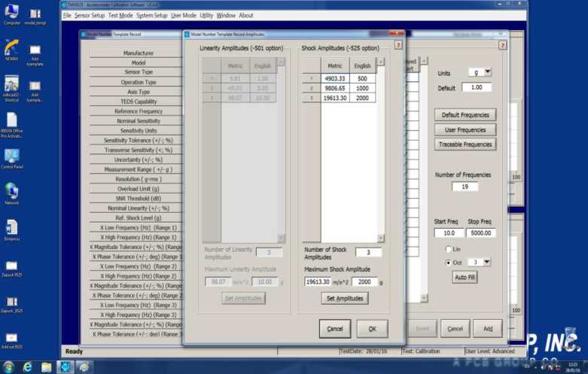Open File Explorer folder in taskbar
This screenshot has width=588, height=374.
[47, 366]
